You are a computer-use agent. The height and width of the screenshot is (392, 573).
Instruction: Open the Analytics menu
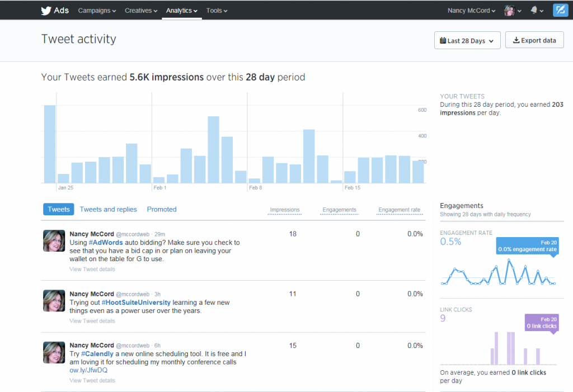(x=181, y=10)
